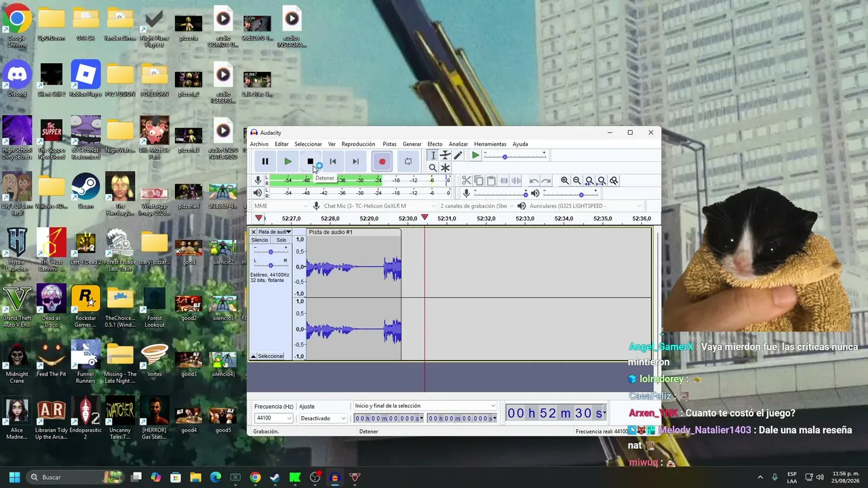Open the recording channels dropdown
Viewport: 868px width, 488px height.
(x=476, y=206)
